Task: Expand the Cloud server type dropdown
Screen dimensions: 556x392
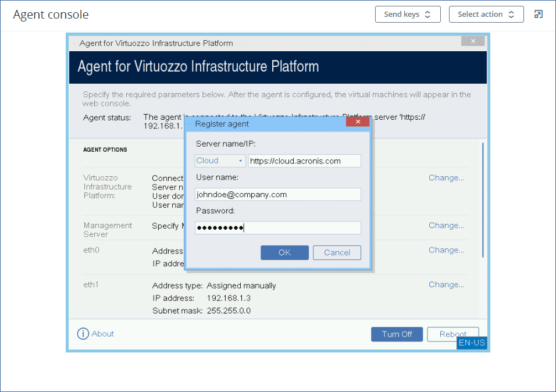Action: tap(220, 161)
